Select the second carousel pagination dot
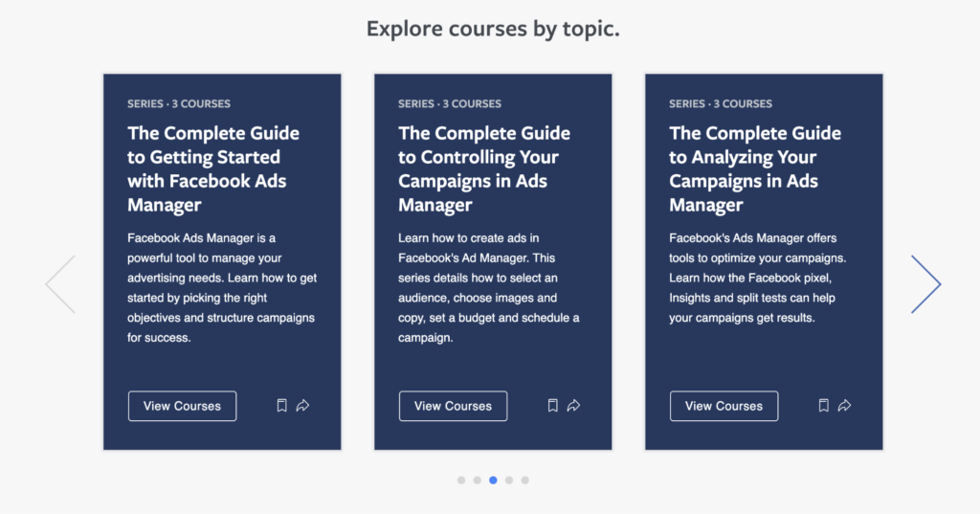The image size is (980, 514). pyautogui.click(x=477, y=480)
